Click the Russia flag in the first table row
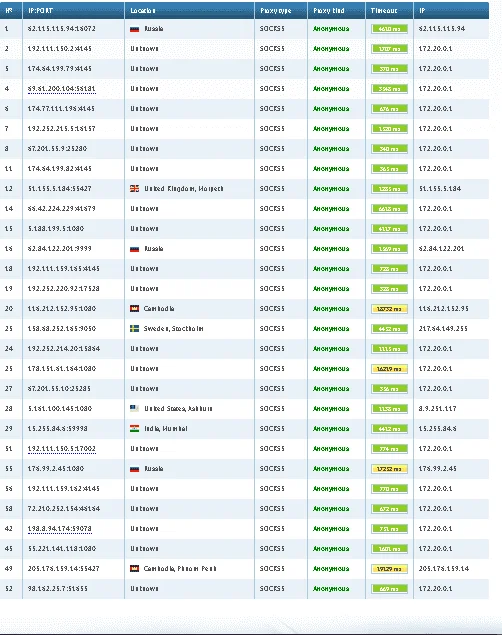The height and width of the screenshot is (635, 502). pyautogui.click(x=134, y=29)
